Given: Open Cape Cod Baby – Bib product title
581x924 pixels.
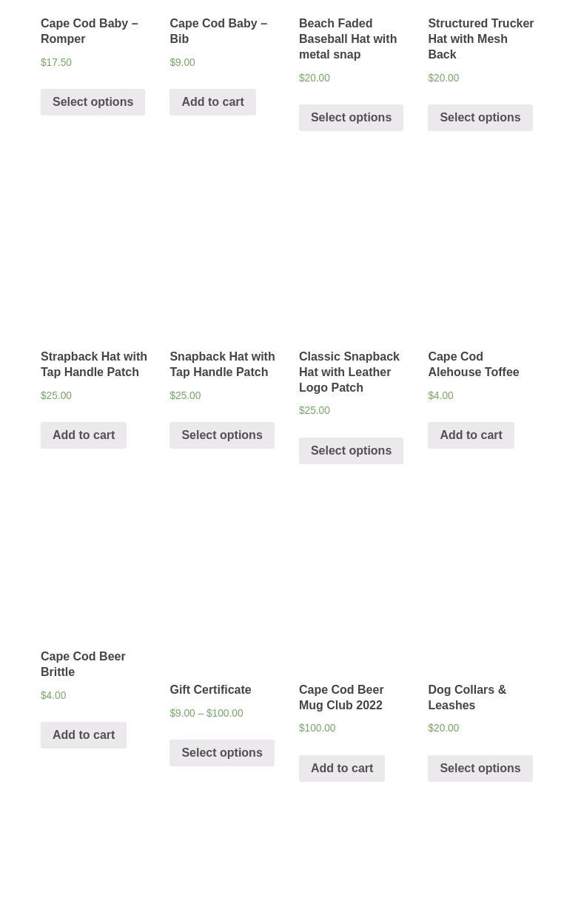Looking at the screenshot, I should (x=218, y=31).
